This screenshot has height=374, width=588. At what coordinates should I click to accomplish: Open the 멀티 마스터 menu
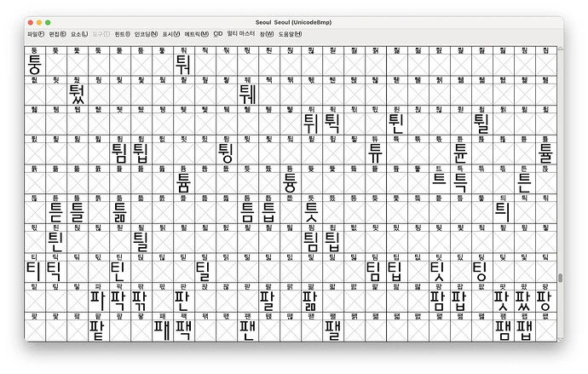[241, 34]
